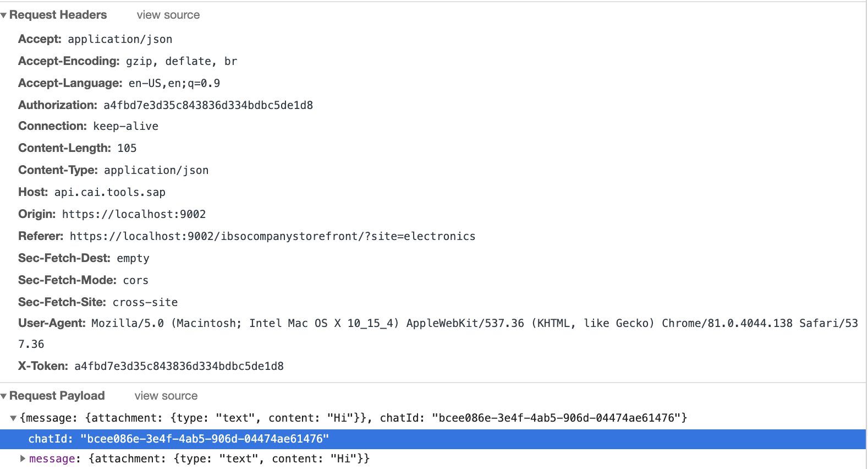Click the Host value api.cai.tools.sap
The width and height of the screenshot is (868, 469).
pos(111,192)
